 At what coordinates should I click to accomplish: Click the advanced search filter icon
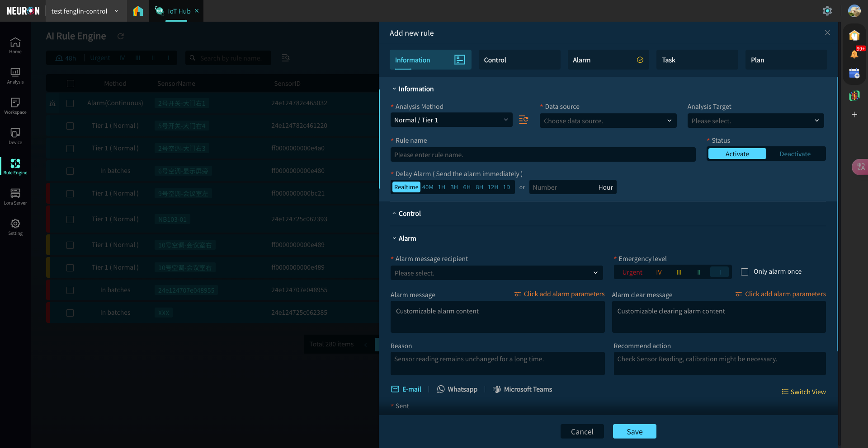pyautogui.click(x=286, y=58)
